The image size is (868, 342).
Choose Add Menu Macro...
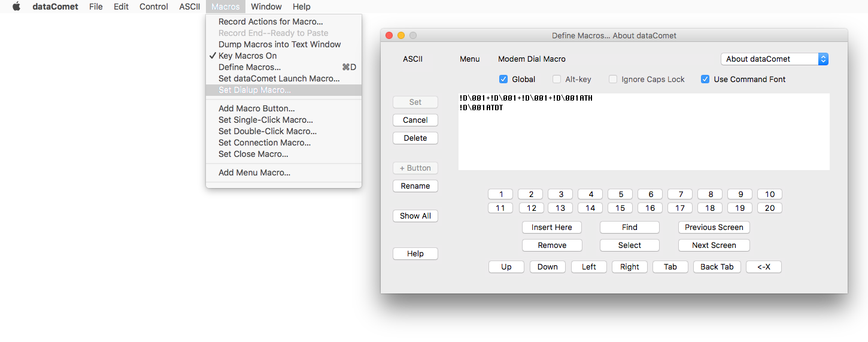[x=284, y=172]
